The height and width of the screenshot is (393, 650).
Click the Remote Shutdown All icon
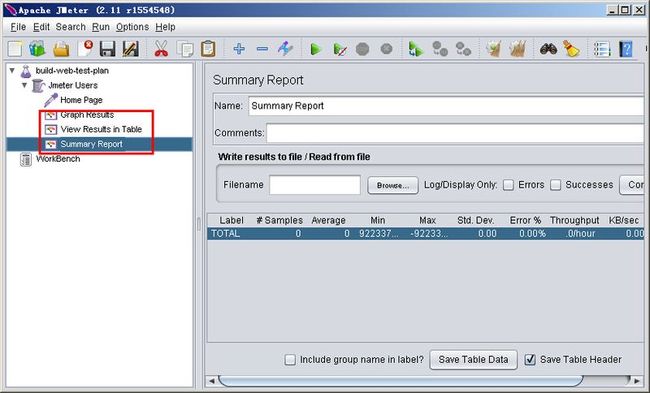(463, 49)
